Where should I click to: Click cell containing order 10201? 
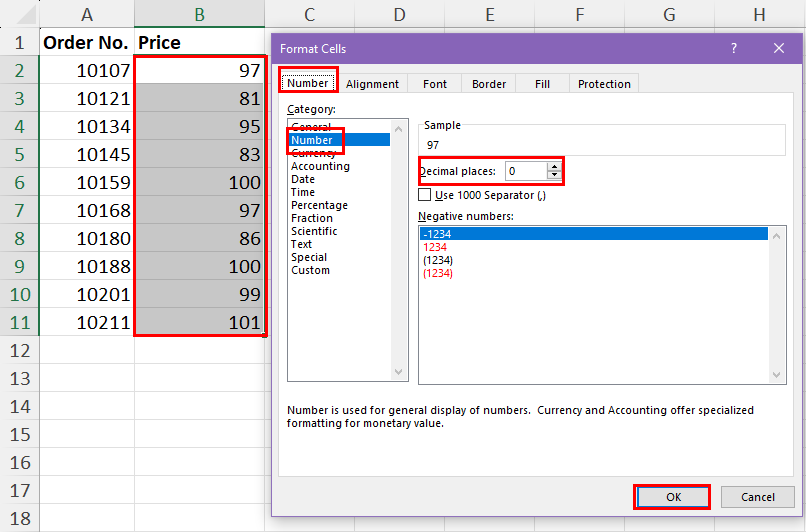87,295
